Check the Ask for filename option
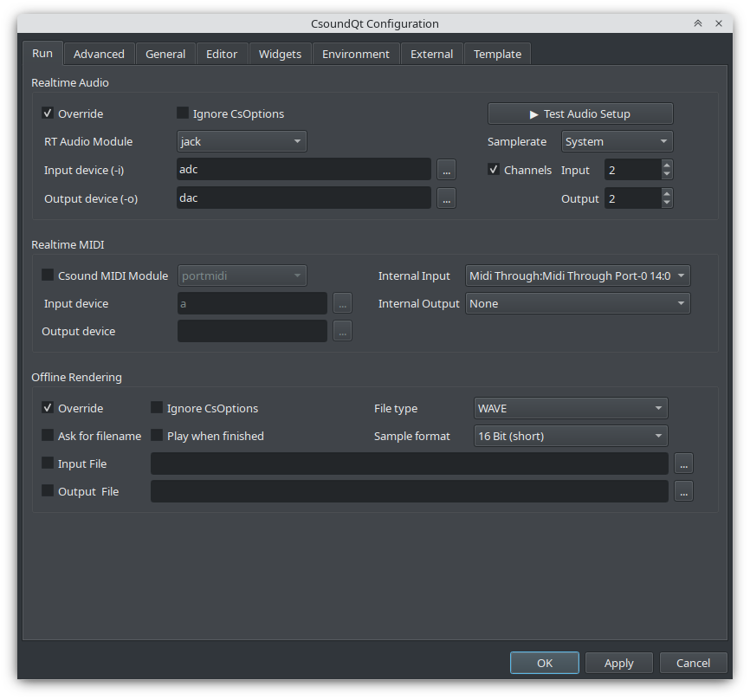Image resolution: width=750 pixels, height=700 pixels. (48, 436)
